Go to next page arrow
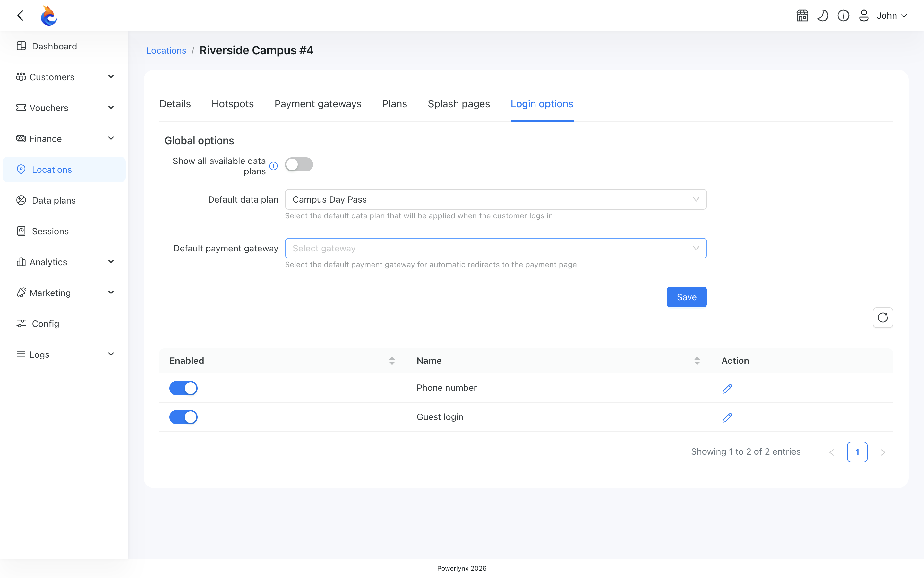The image size is (924, 578). 883,452
